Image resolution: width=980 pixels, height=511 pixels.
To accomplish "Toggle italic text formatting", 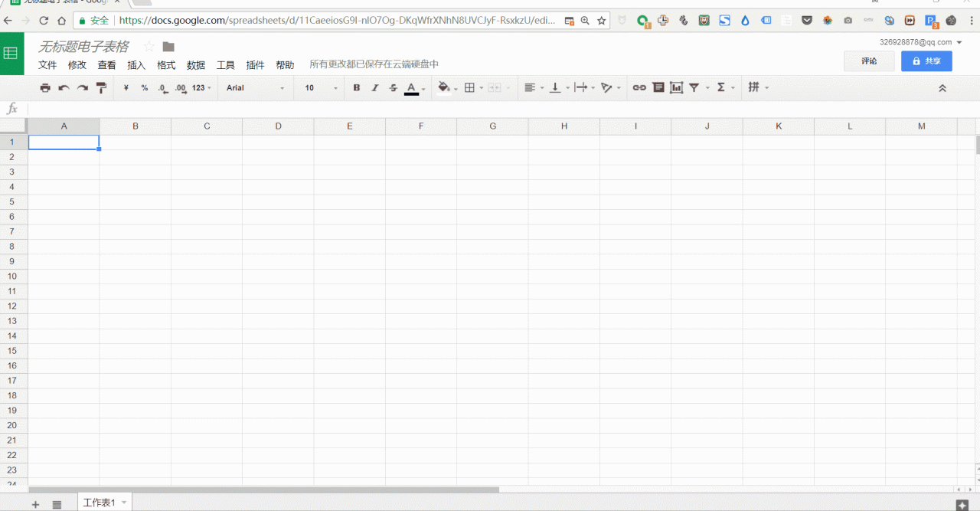I will pos(375,88).
